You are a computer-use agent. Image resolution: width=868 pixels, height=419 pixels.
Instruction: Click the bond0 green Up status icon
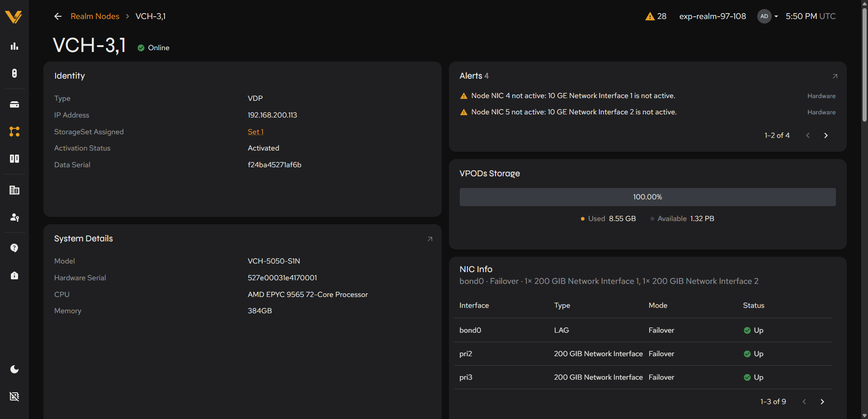(747, 330)
